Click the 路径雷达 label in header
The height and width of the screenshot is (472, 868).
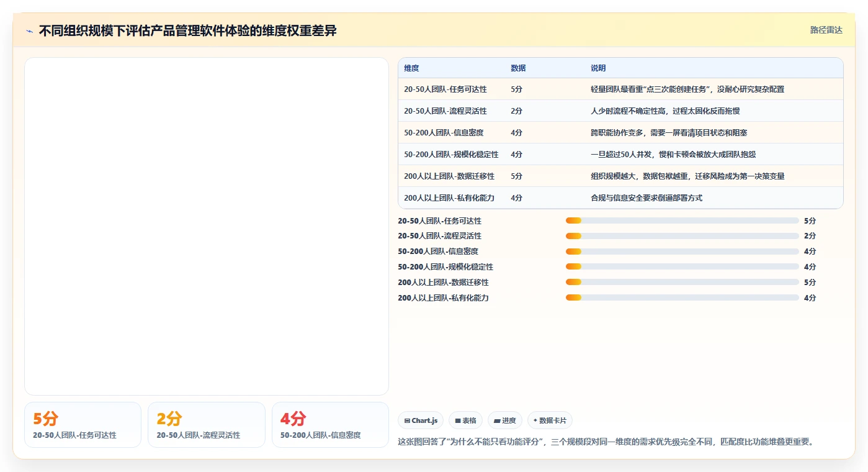(826, 30)
